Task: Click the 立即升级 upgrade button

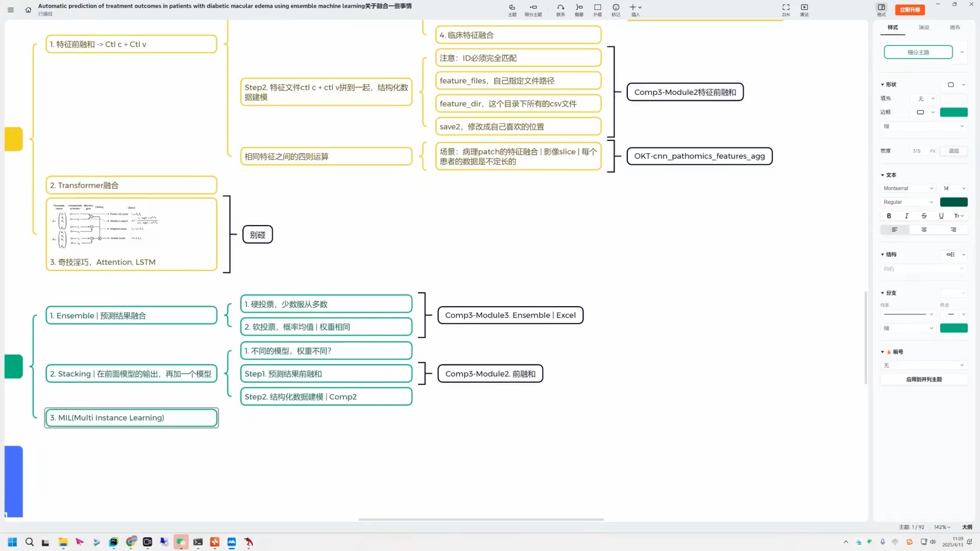Action: pos(910,10)
